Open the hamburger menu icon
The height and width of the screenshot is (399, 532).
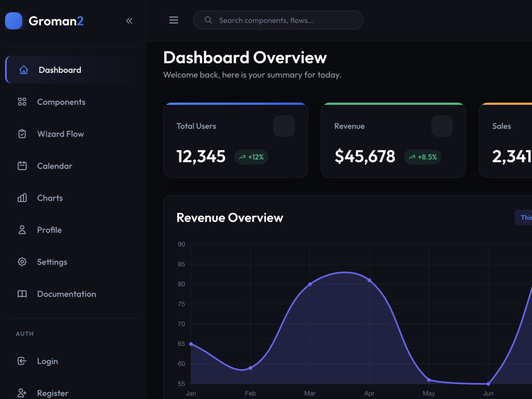pyautogui.click(x=174, y=20)
